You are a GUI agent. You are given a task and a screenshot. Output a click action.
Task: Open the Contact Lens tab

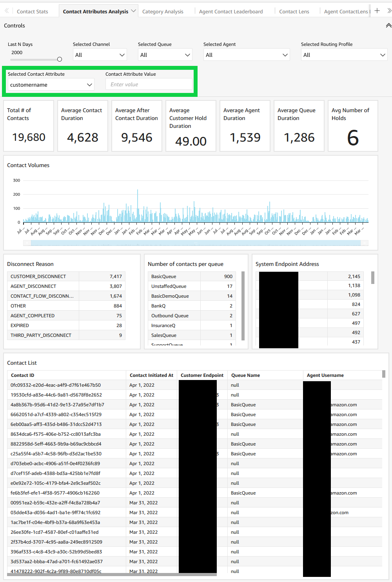point(294,11)
